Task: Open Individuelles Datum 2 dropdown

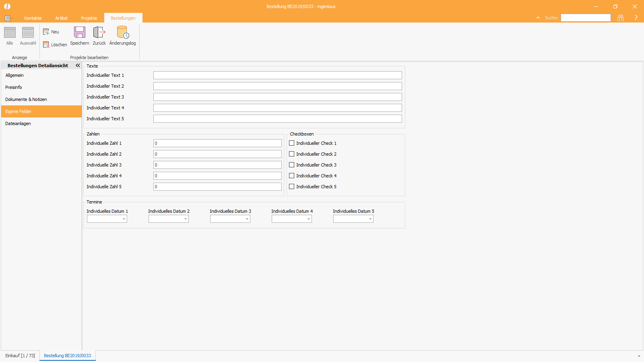Action: point(186,219)
